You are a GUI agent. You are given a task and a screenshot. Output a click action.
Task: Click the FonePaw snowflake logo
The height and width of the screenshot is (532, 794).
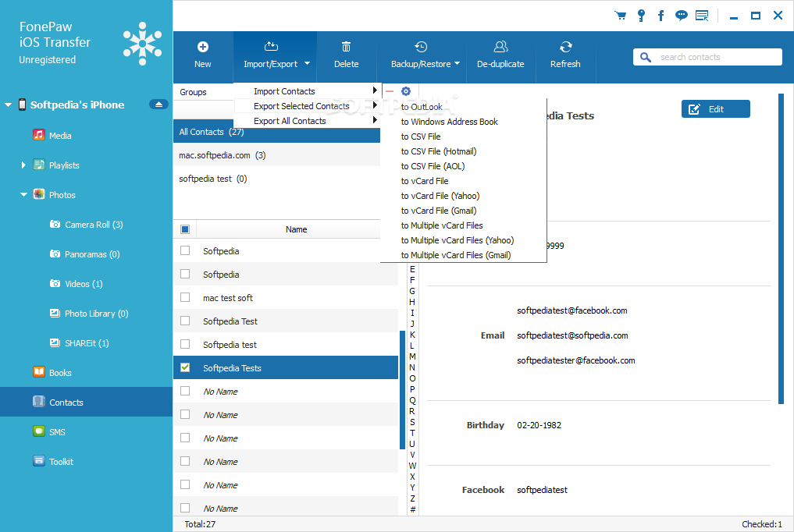click(143, 44)
